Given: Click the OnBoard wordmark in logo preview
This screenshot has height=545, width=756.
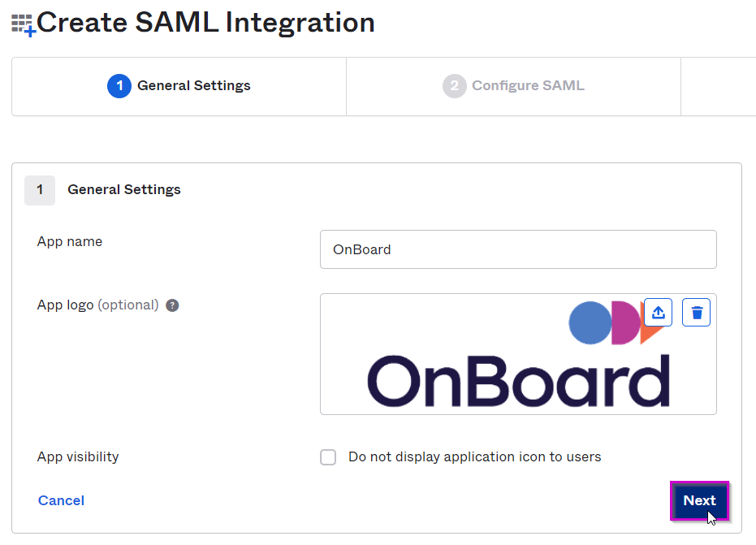Looking at the screenshot, I should tap(518, 381).
